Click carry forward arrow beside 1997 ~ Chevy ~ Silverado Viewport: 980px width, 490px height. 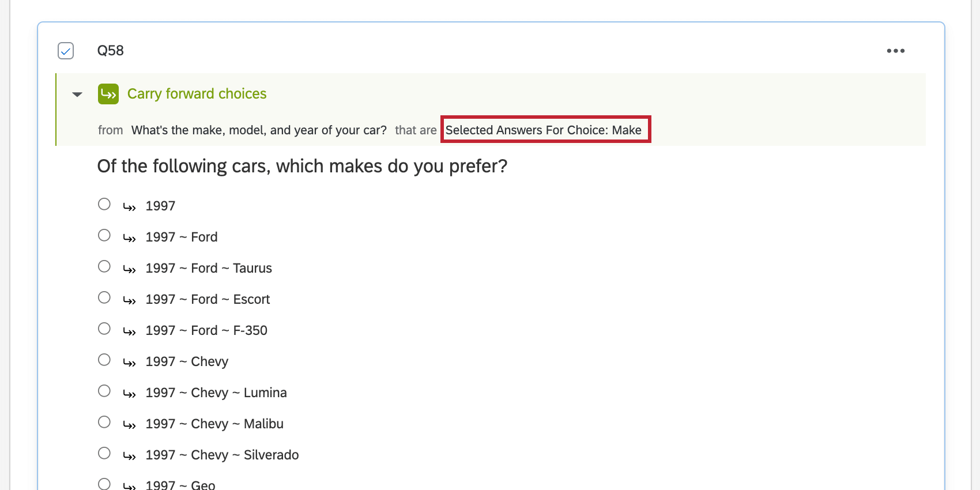130,456
